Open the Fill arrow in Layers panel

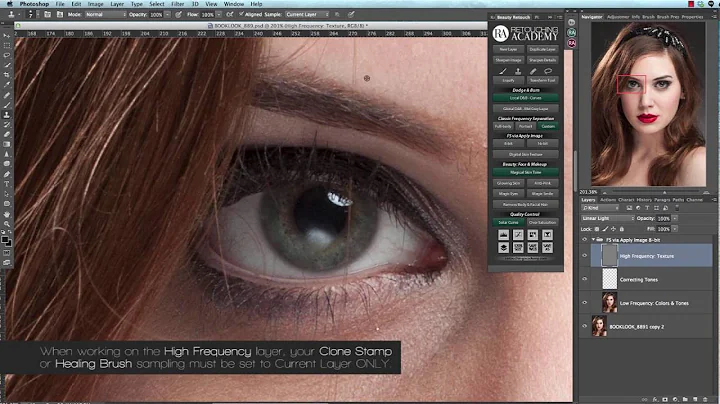coord(675,229)
